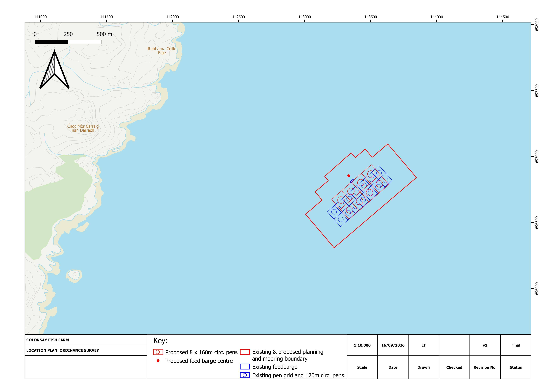Click the 141000 easting grid label
555x392 pixels.
click(40, 17)
